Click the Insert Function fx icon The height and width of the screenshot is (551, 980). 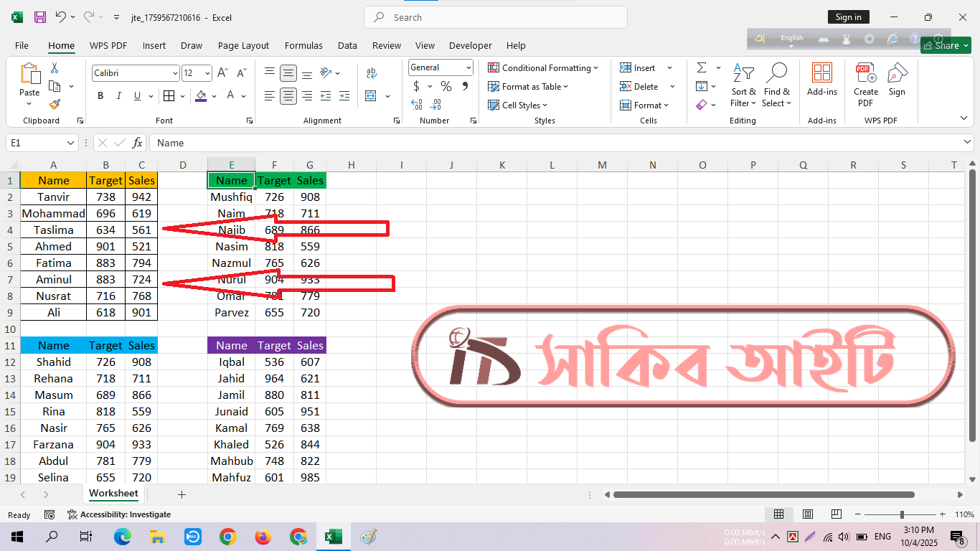click(x=138, y=143)
